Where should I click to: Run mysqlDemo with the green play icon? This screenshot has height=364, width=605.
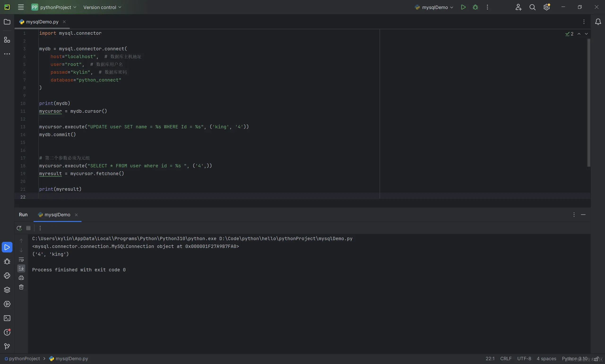click(463, 7)
